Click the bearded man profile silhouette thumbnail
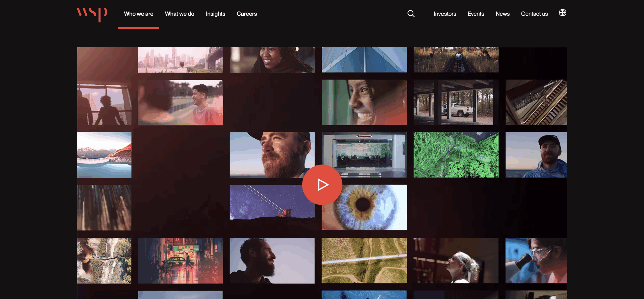The width and height of the screenshot is (644, 299). tap(272, 261)
